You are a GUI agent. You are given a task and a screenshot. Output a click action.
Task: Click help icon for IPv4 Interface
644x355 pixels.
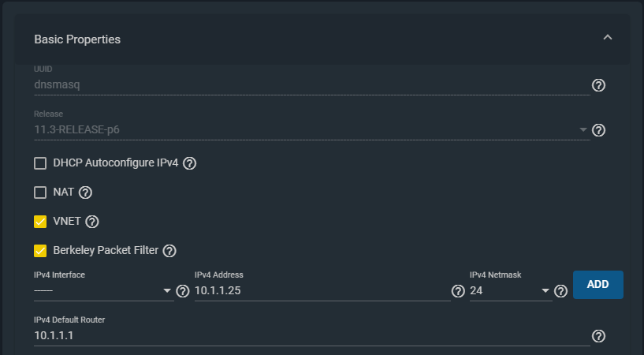point(183,291)
